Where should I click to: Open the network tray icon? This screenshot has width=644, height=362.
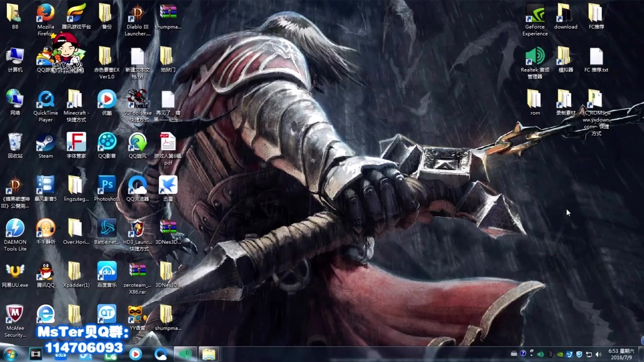tap(589, 354)
